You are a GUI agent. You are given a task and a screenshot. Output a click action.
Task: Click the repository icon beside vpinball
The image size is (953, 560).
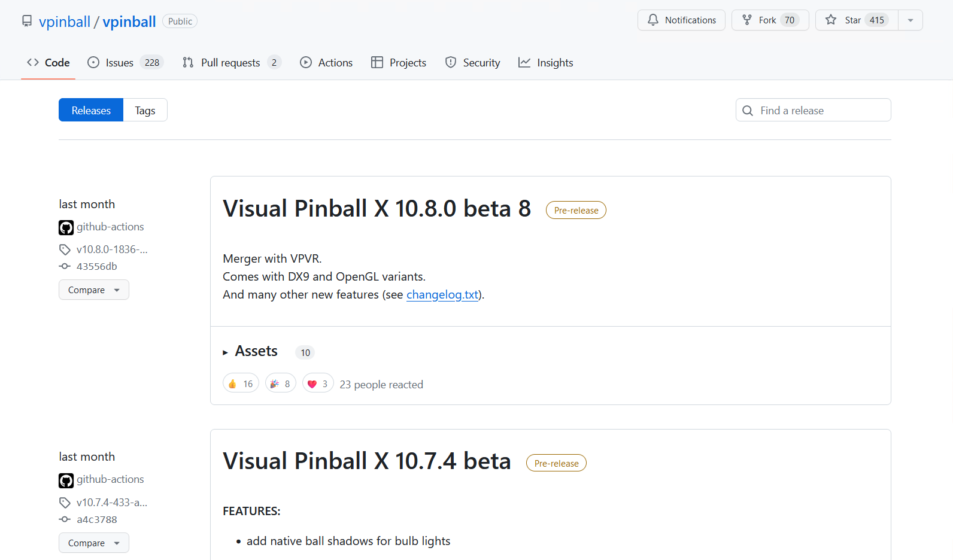click(x=27, y=21)
